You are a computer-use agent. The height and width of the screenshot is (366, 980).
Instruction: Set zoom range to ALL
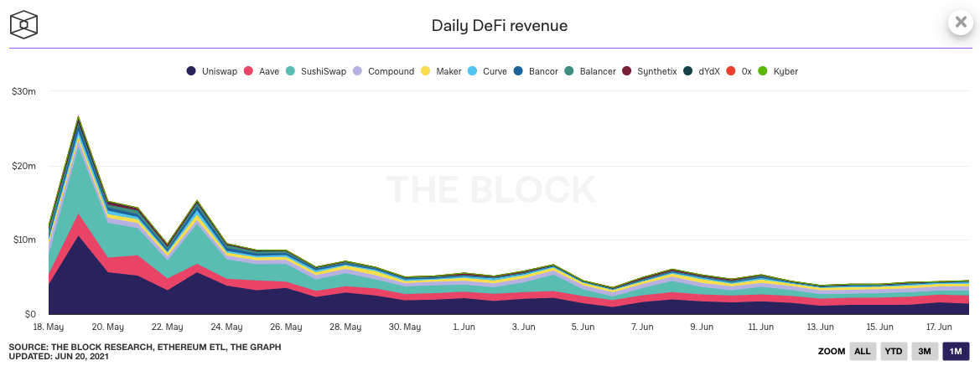pyautogui.click(x=862, y=351)
